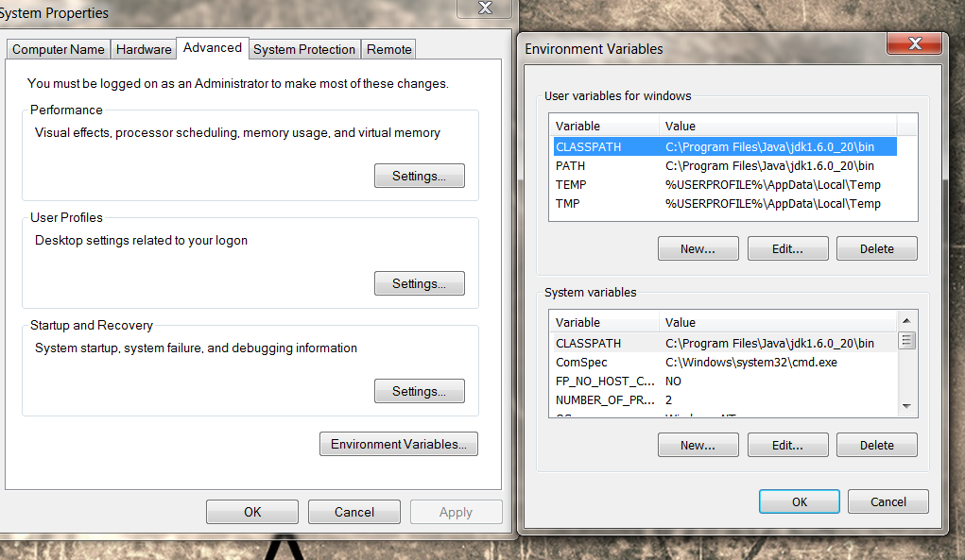
Task: Click the system variables scroll-down arrow
Action: click(x=906, y=406)
